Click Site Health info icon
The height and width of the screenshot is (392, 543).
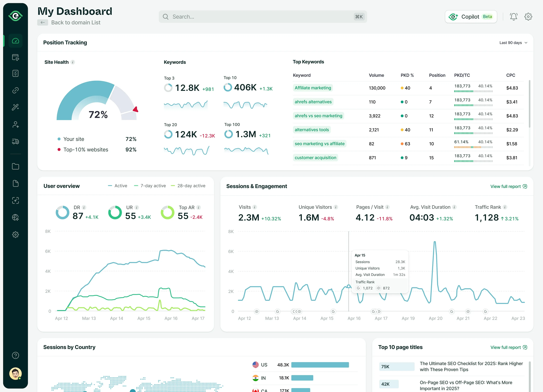[73, 62]
